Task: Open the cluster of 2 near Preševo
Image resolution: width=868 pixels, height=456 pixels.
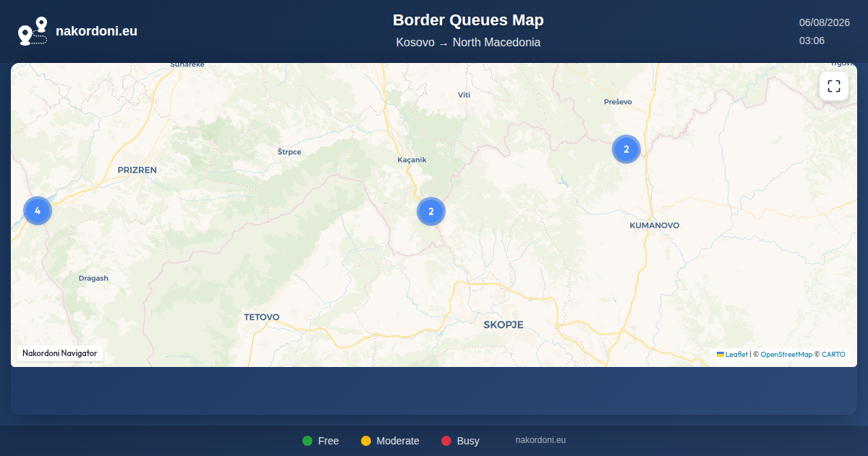Action: point(626,149)
